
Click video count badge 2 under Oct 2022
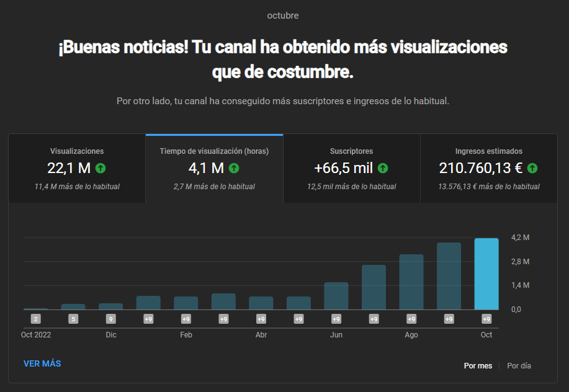coord(35,319)
